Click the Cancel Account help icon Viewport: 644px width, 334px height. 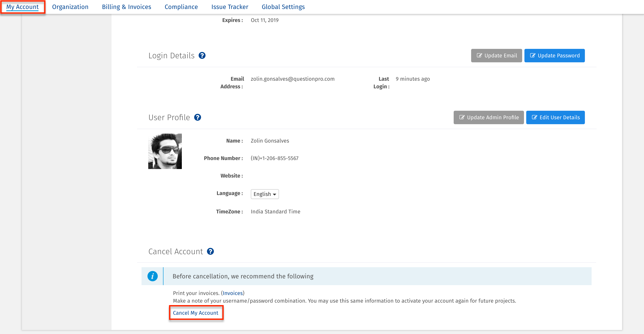(210, 251)
